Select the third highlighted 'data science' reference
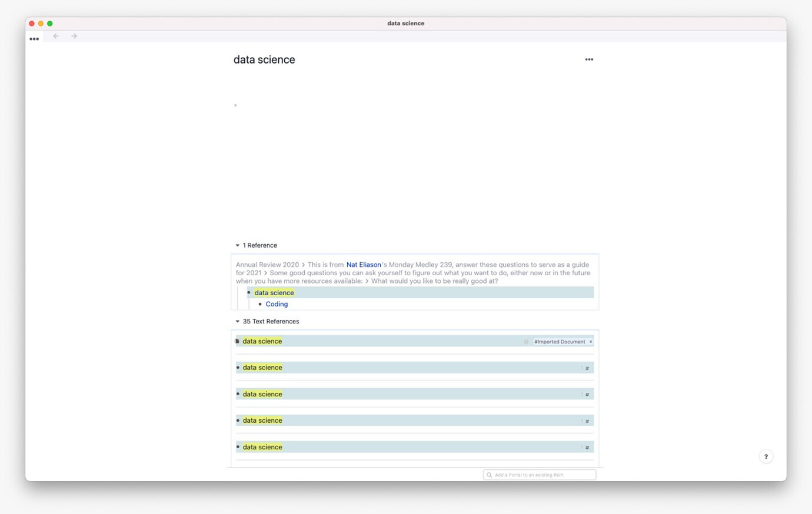The width and height of the screenshot is (812, 514). coord(262,394)
